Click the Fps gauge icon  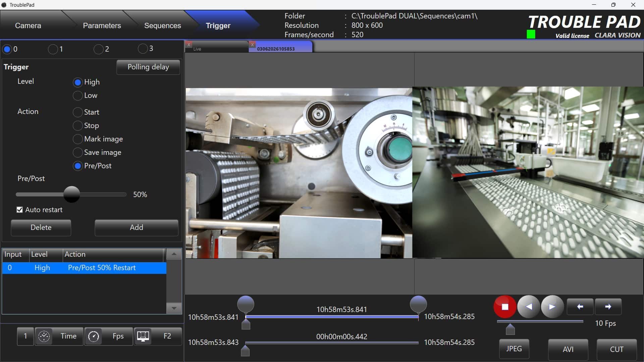[x=94, y=336]
